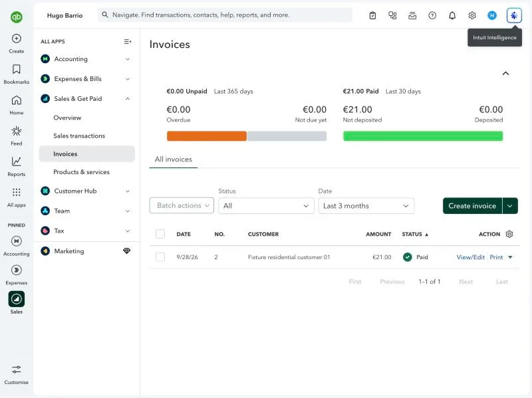Screen dimensions: 532x398
Task: Open Batch actions dropdown
Action: pos(182,205)
